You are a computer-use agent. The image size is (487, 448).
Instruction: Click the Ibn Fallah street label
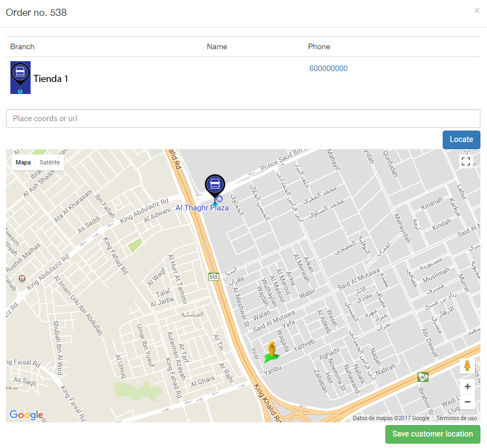point(105,206)
